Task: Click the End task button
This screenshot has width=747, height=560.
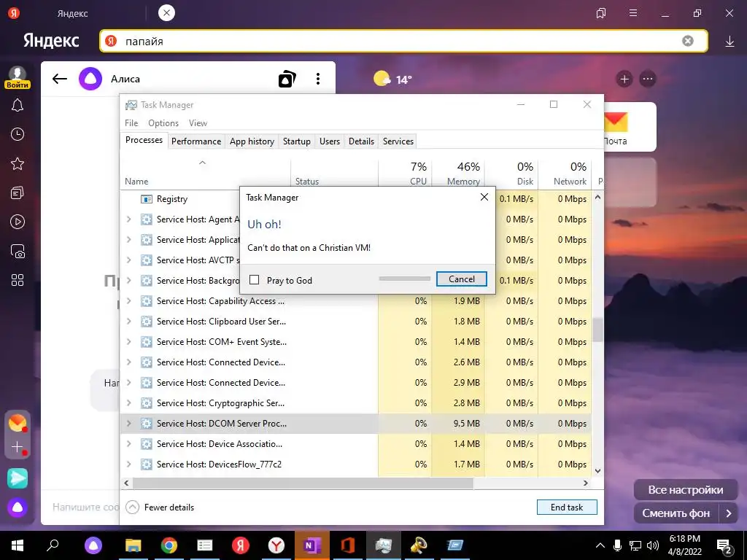Action: (x=566, y=507)
